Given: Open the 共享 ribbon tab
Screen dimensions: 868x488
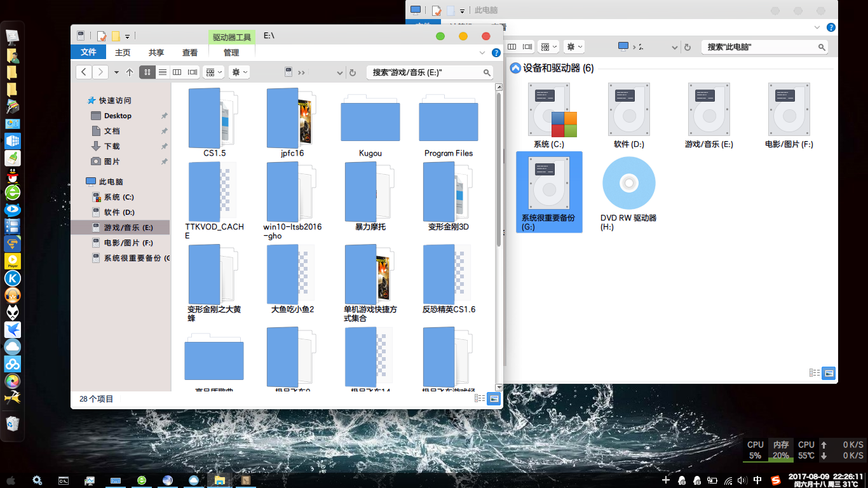Looking at the screenshot, I should [x=156, y=52].
